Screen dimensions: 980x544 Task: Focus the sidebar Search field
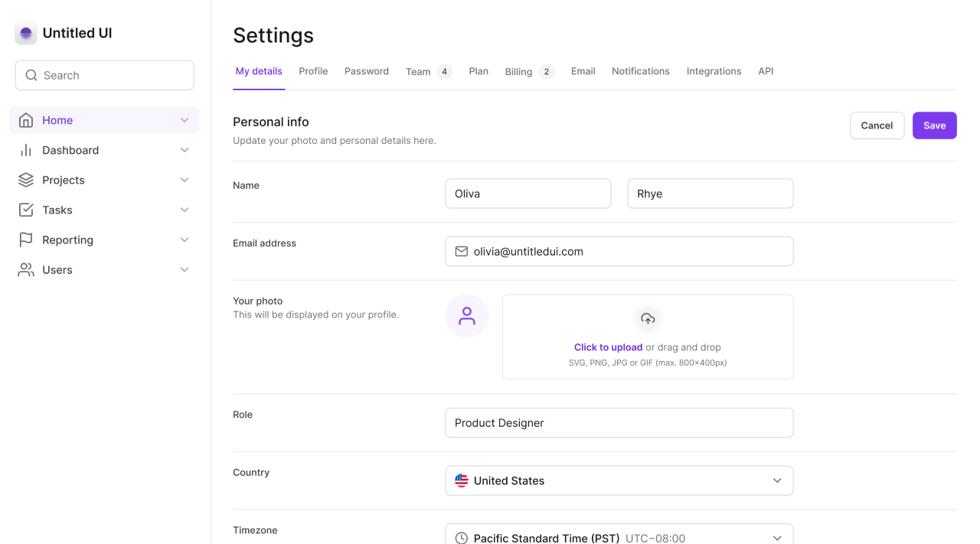click(105, 76)
